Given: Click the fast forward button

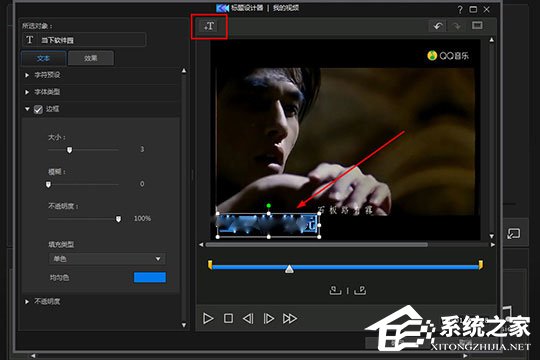Looking at the screenshot, I should [290, 318].
